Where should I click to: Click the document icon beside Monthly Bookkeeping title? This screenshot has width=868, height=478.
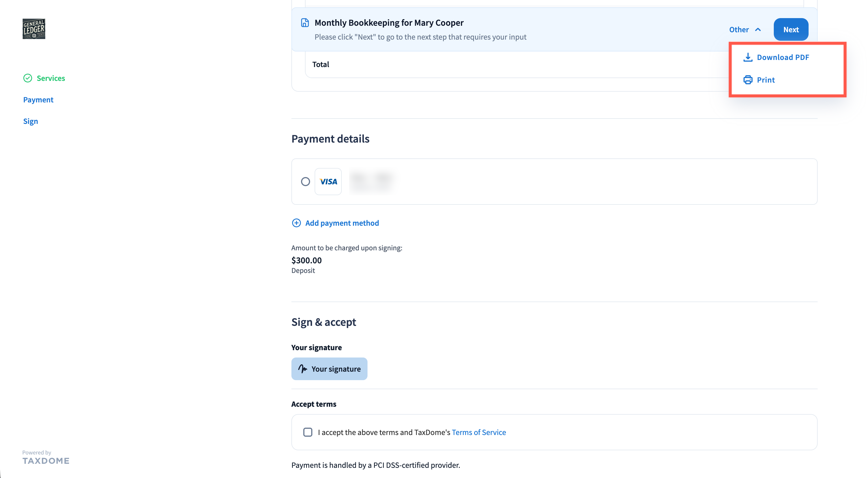[x=305, y=23]
